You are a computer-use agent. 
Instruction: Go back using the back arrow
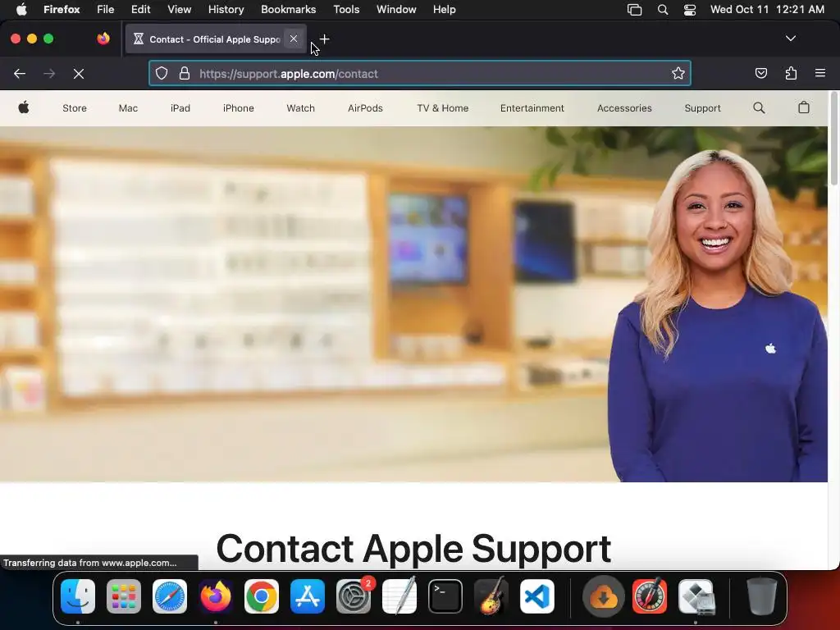[x=20, y=73]
